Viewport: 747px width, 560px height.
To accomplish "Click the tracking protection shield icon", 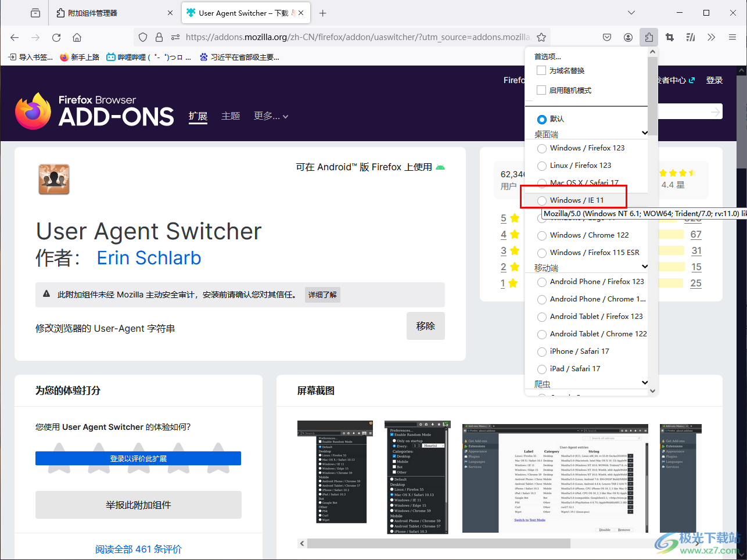I will click(x=143, y=37).
